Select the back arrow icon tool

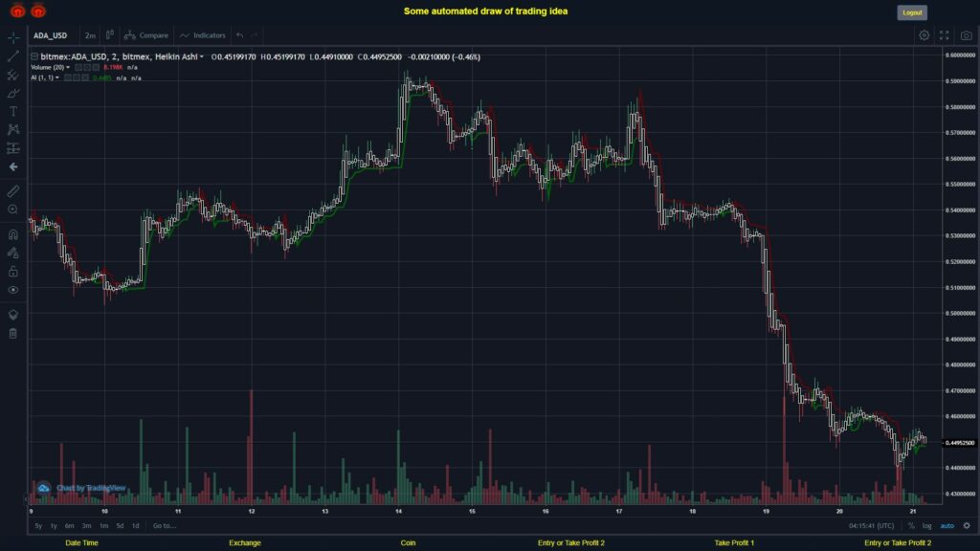(x=13, y=166)
